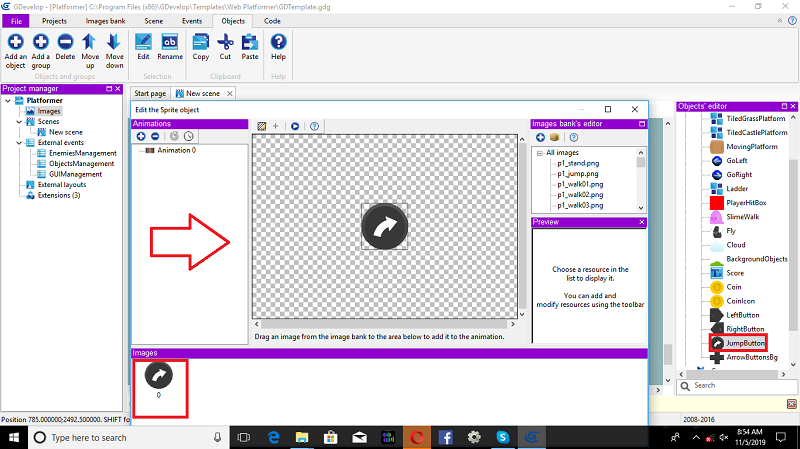
Task: Click the box icon in Images bank's editor
Action: pyautogui.click(x=555, y=137)
